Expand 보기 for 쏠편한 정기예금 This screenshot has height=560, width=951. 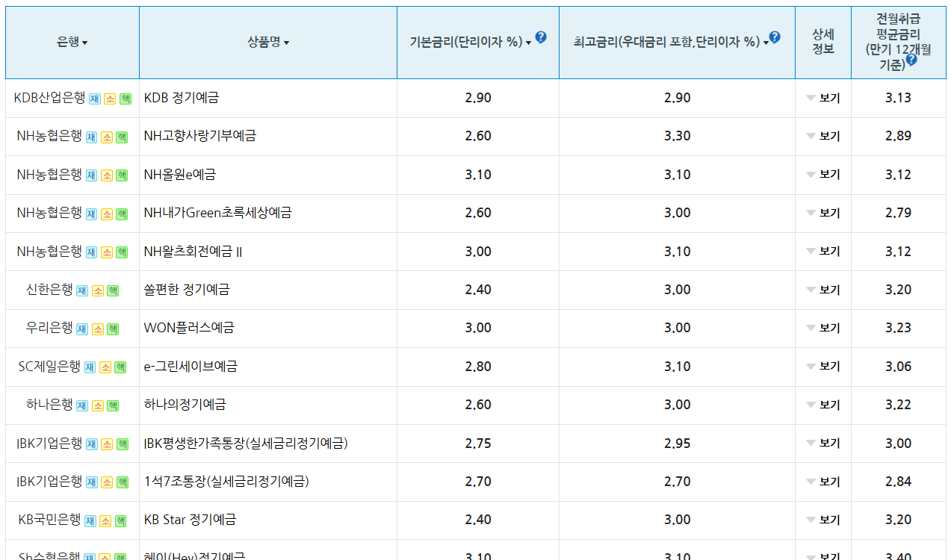(823, 290)
